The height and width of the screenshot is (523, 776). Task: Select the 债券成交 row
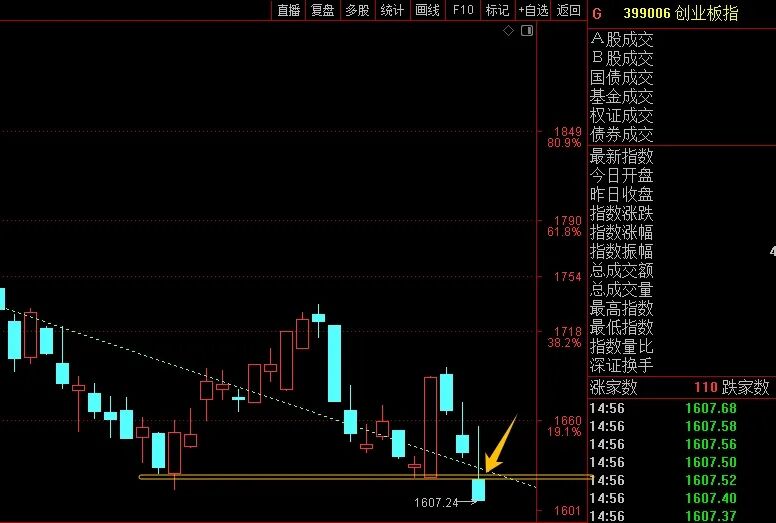pyautogui.click(x=682, y=135)
